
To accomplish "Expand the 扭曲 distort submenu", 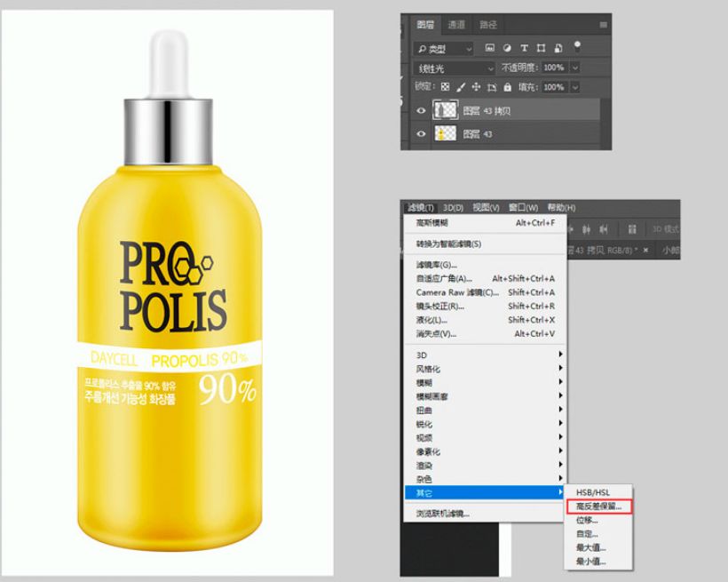I will click(x=485, y=411).
